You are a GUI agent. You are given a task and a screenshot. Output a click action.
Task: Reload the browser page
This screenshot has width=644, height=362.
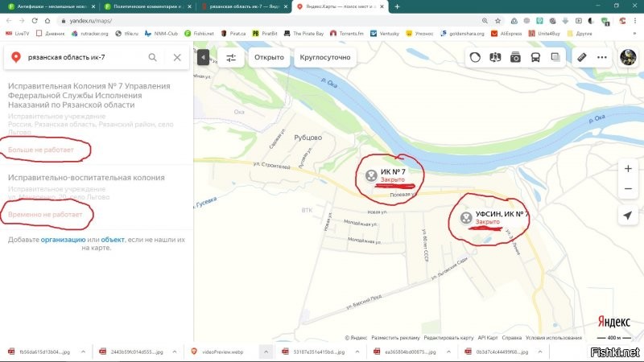pos(35,21)
